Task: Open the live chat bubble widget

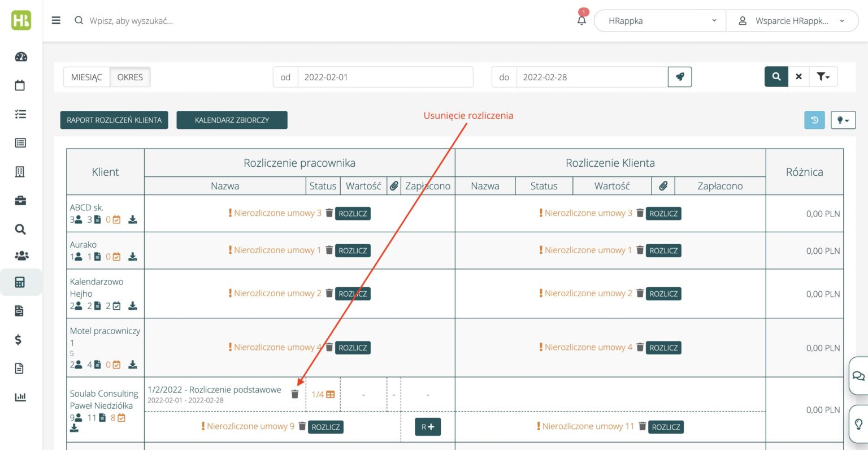Action: pyautogui.click(x=858, y=376)
